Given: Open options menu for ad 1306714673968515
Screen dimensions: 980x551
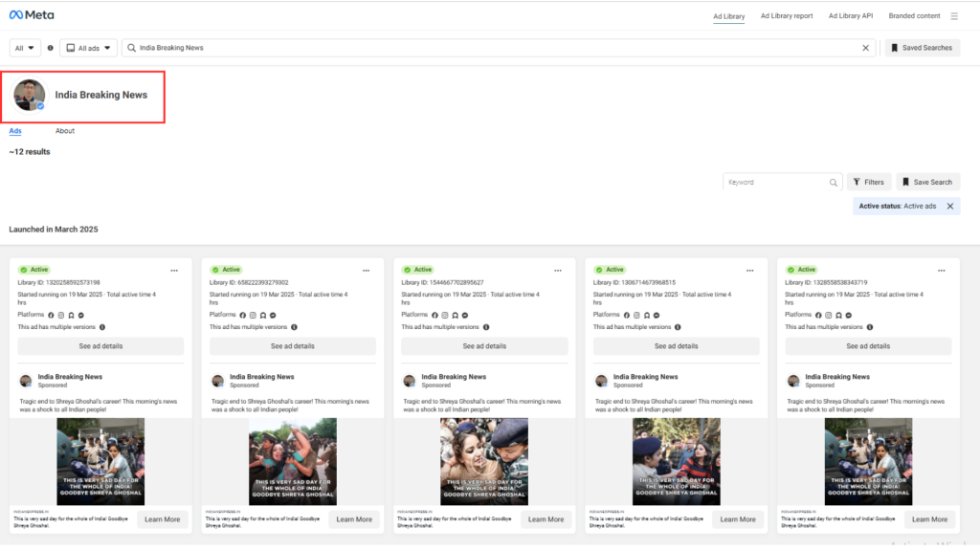Looking at the screenshot, I should point(750,271).
